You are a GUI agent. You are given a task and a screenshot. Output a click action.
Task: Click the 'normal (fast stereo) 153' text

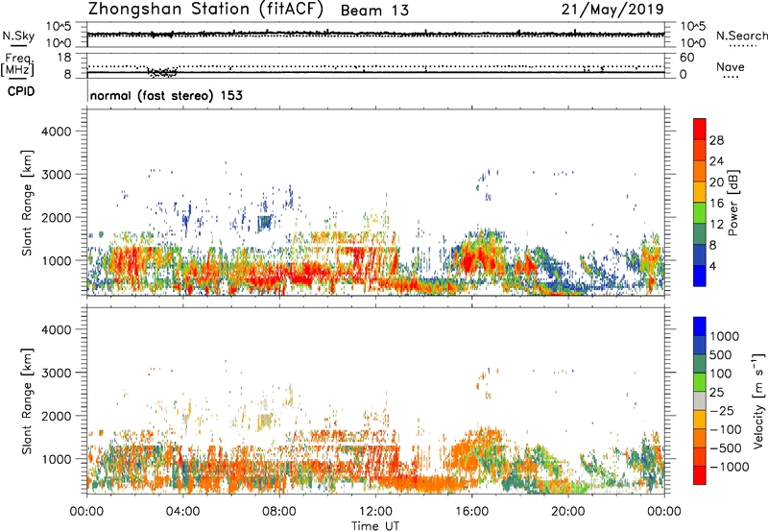pos(166,96)
